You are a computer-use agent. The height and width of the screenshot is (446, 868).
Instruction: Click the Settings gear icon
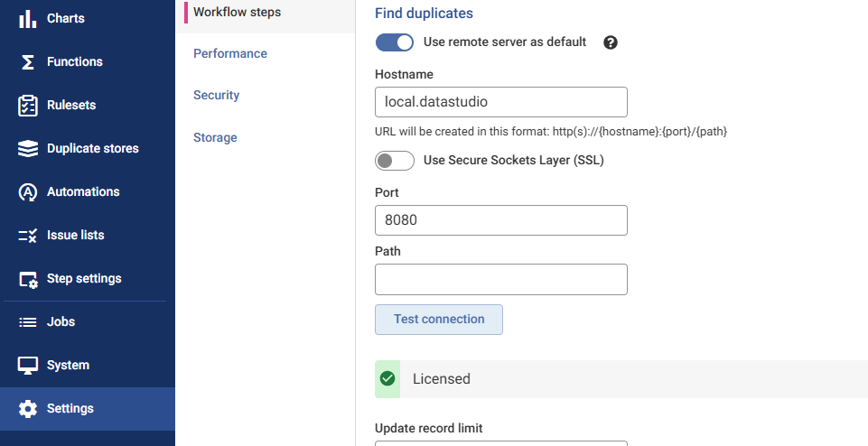coord(28,408)
